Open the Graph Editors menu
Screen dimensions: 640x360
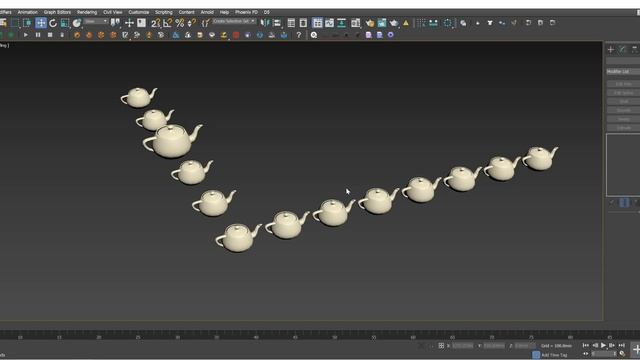coord(57,12)
